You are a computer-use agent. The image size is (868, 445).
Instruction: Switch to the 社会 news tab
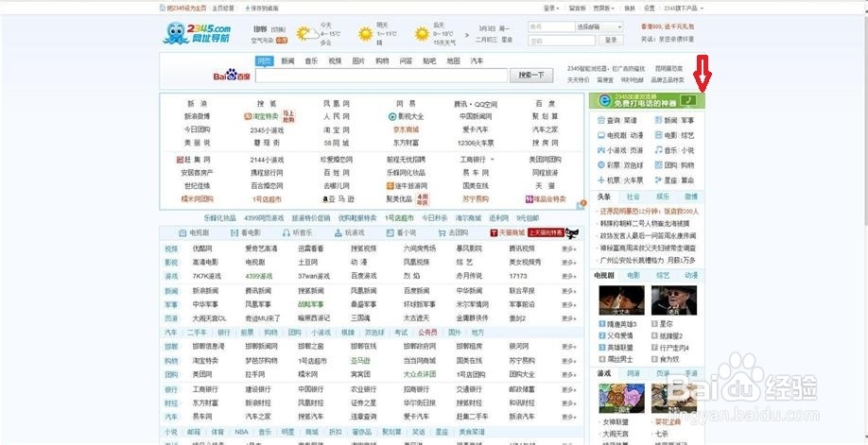tap(634, 197)
